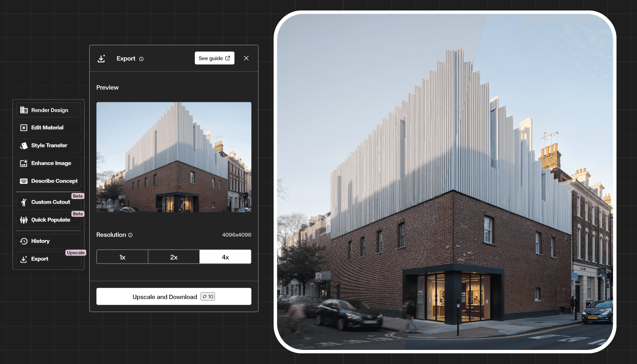Image resolution: width=637 pixels, height=364 pixels.
Task: Select the Edit Material icon
Action: (24, 128)
